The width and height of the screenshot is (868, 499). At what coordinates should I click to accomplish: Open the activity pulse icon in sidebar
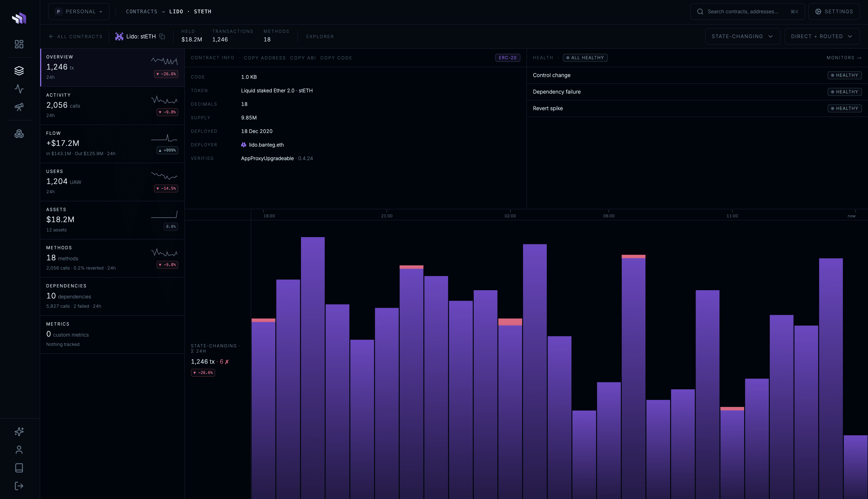[19, 89]
